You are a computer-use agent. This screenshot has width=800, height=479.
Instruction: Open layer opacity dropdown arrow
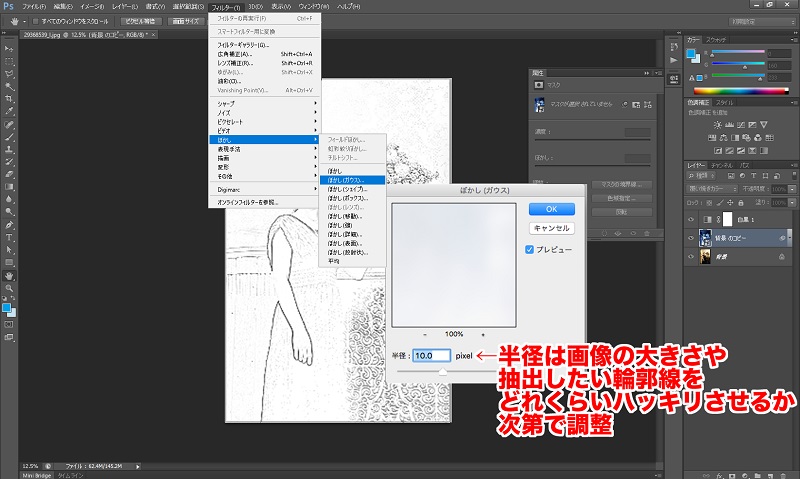click(792, 189)
